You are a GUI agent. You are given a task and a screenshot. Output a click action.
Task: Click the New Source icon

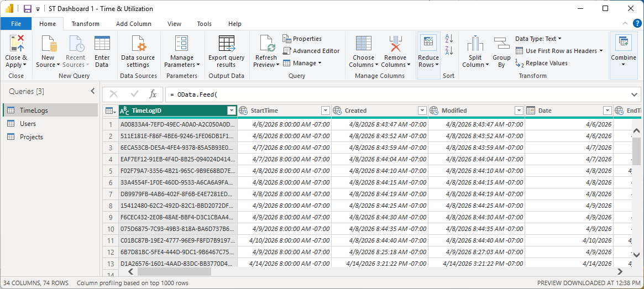49,44
